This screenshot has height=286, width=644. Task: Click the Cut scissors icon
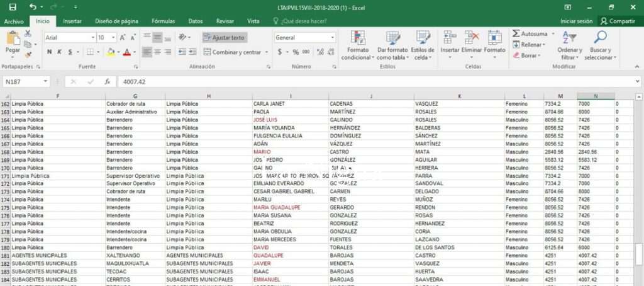28,33
